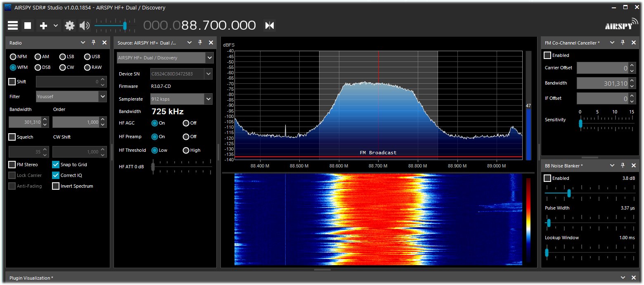Open FM Co-Channel Canceller panel options arrow
This screenshot has height=285, width=644.
(612, 42)
